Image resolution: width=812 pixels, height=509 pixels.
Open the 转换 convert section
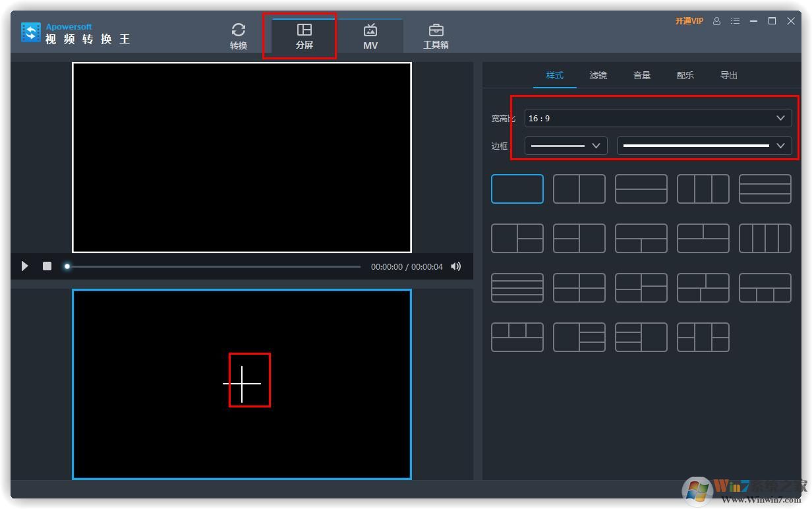point(238,36)
